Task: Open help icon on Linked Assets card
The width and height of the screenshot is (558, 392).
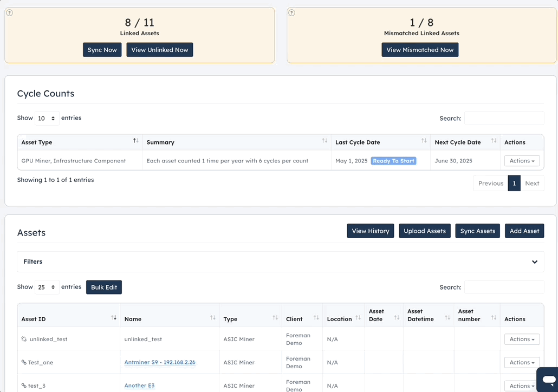Action: pos(10,13)
